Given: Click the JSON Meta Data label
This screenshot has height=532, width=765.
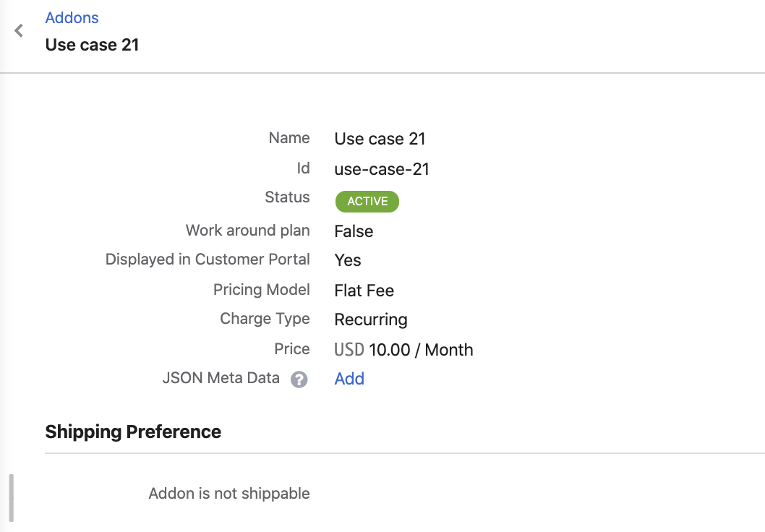Looking at the screenshot, I should coord(221,378).
